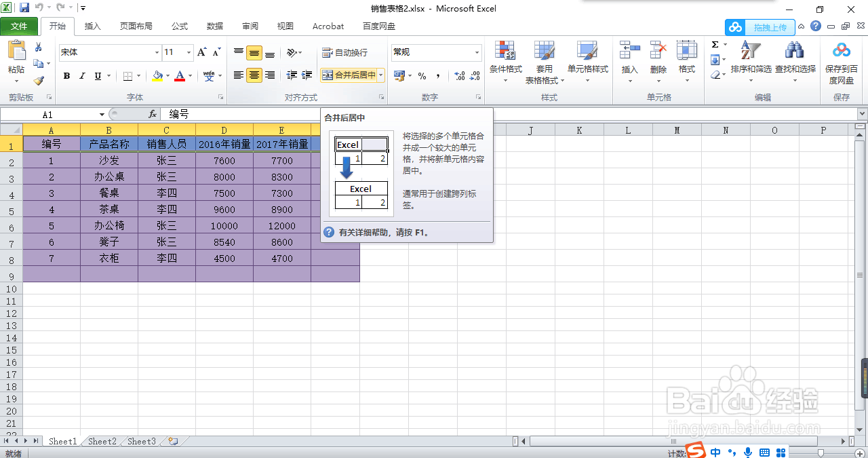Click the Copy icon in clipboard group

(x=38, y=63)
